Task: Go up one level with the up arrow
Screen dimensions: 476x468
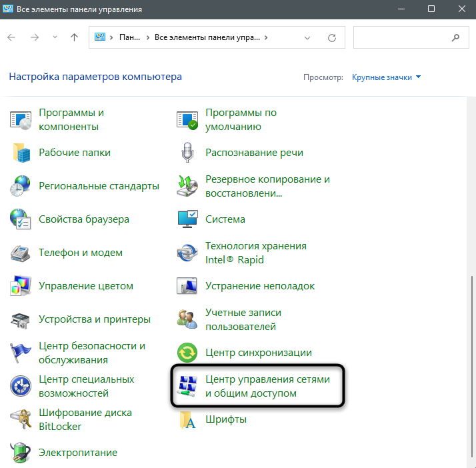Action: pyautogui.click(x=75, y=37)
